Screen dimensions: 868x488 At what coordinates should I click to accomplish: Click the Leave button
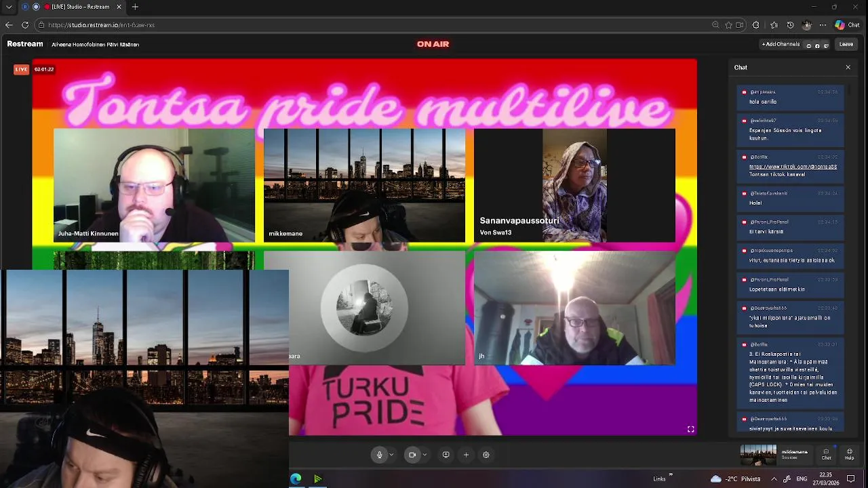click(846, 45)
